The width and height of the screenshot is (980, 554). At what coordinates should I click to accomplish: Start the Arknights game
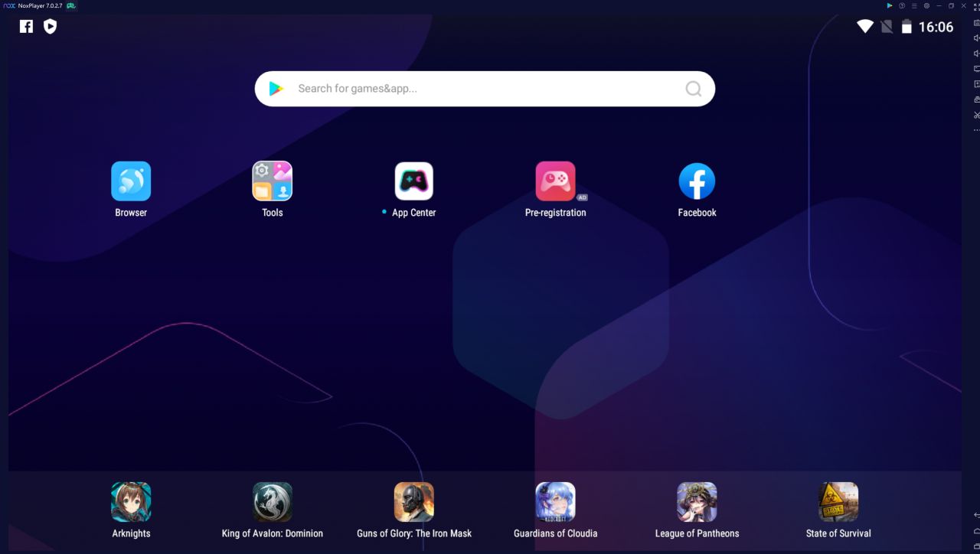click(x=131, y=502)
